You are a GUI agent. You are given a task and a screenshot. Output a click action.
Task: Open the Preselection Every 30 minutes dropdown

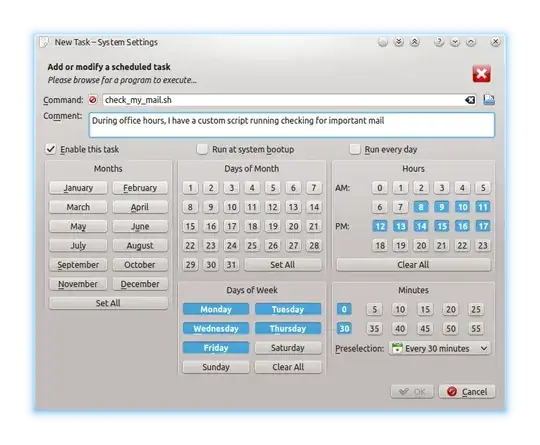tap(439, 348)
